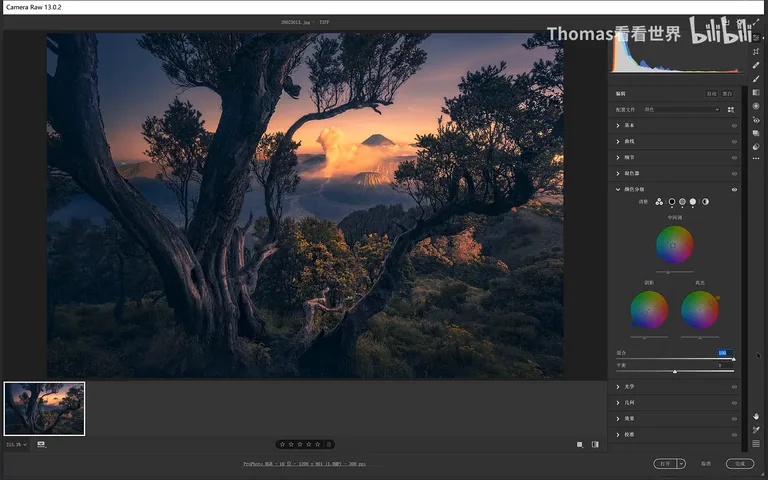Screen dimensions: 768x480
Task: Toggle visibility of Basic (基本) panel
Action: pyautogui.click(x=734, y=125)
